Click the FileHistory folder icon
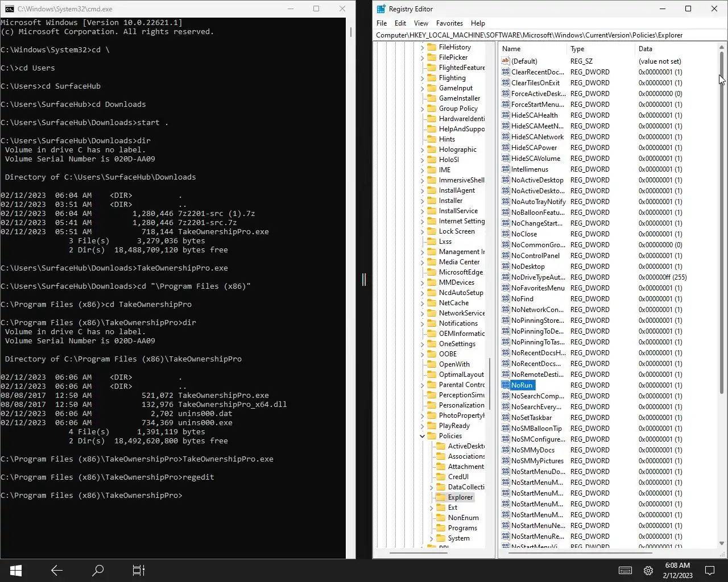728x582 pixels. coord(432,47)
